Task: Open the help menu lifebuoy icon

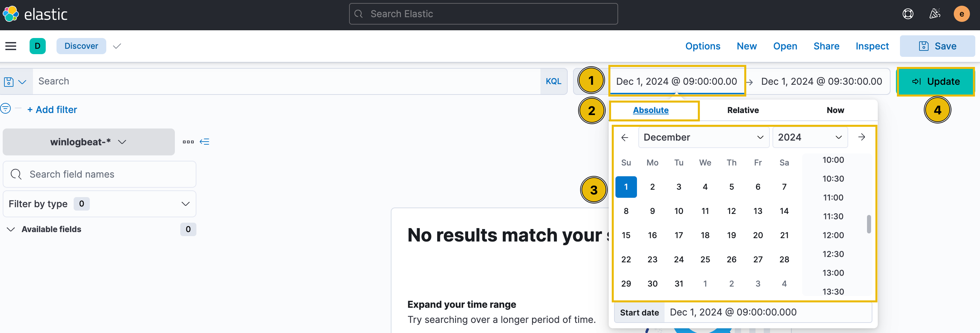Action: tap(908, 14)
